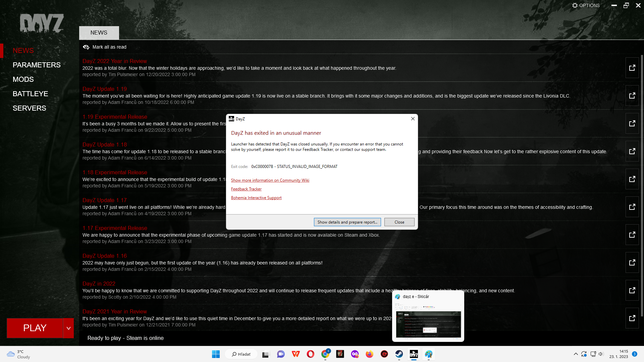This screenshot has width=644, height=362.
Task: Open DayZ 2022 Year in Review headline
Action: (115, 61)
